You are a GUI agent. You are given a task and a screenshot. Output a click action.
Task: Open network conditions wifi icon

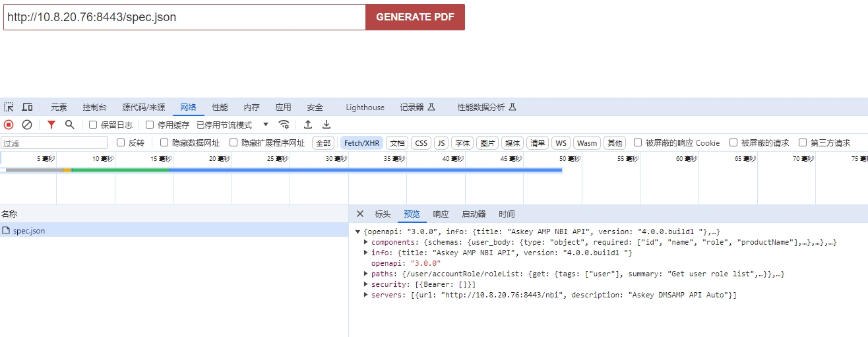click(x=284, y=125)
